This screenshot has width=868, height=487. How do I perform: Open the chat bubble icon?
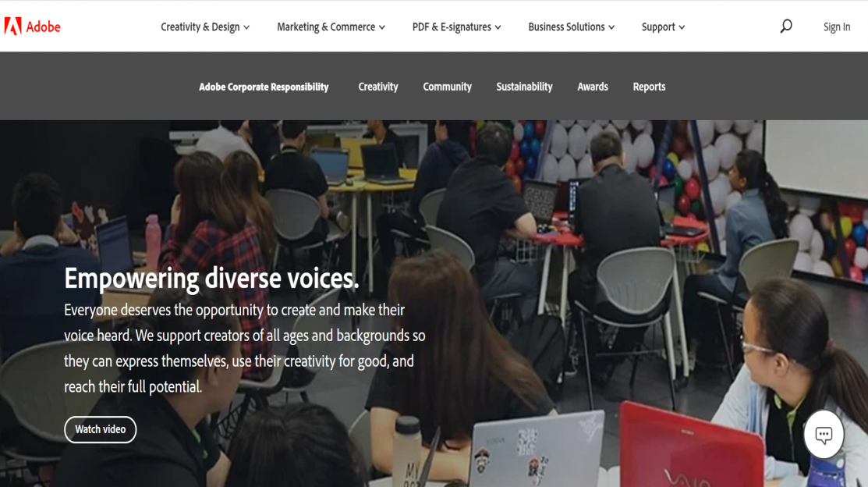tap(824, 435)
